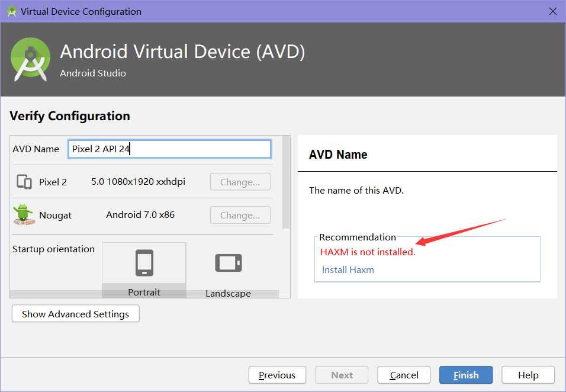Click the small Android icon in title bar
The image size is (566, 392).
coord(12,11)
